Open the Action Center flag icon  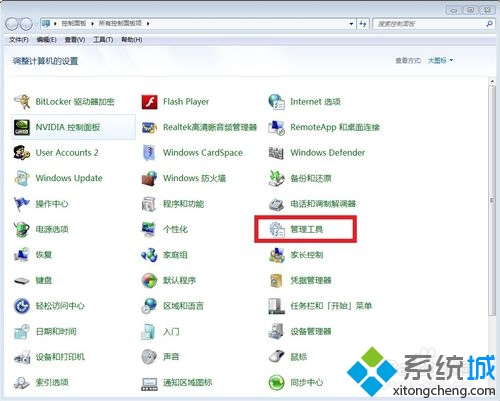click(x=22, y=204)
